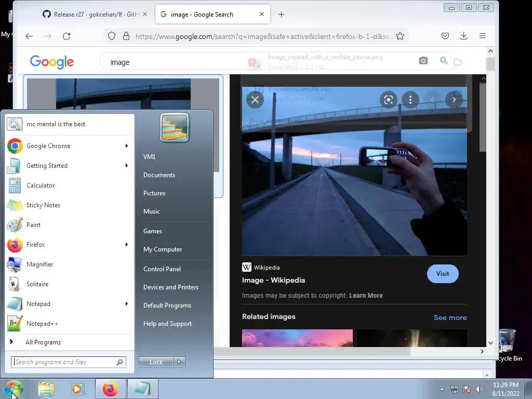This screenshot has height=399, width=532.
Task: Click the user account picture
Action: (175, 127)
